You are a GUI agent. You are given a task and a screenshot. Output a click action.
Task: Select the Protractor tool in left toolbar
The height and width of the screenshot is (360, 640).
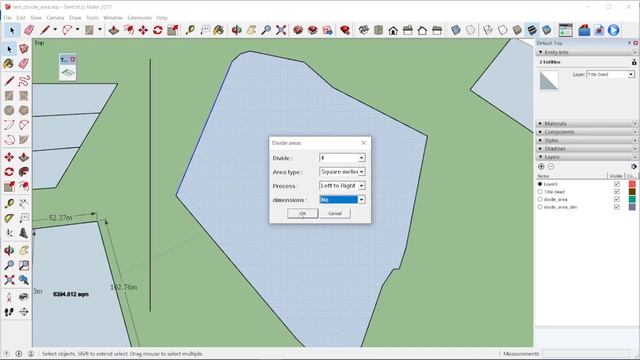(9, 218)
